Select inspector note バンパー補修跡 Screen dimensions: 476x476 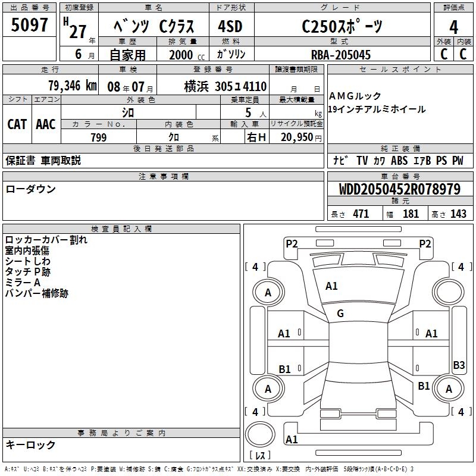coord(37,293)
